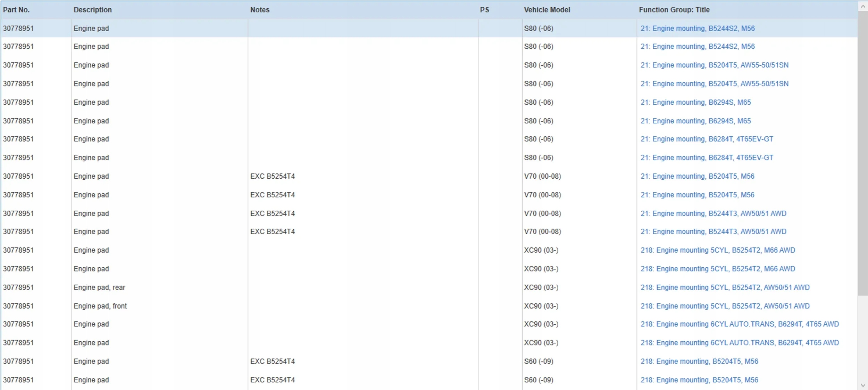This screenshot has width=868, height=390.
Task: Open B6294T 4T65 AWD 6CYL mounting link
Action: (x=740, y=324)
